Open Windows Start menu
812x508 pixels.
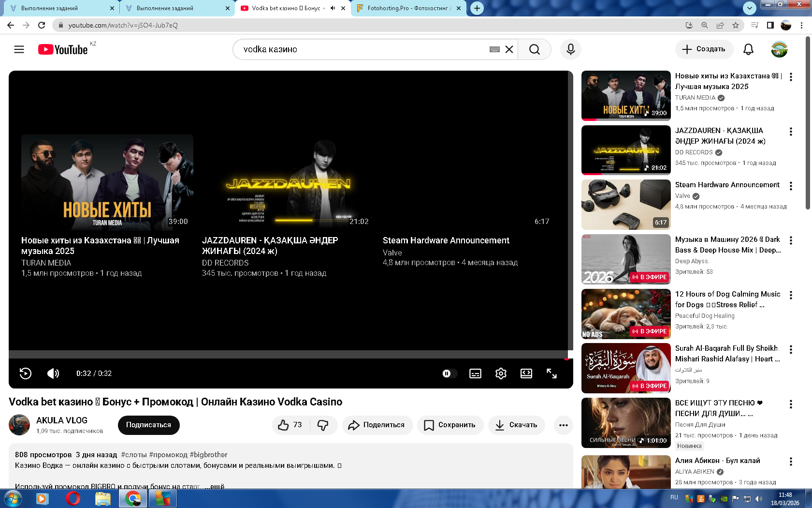coord(13,498)
